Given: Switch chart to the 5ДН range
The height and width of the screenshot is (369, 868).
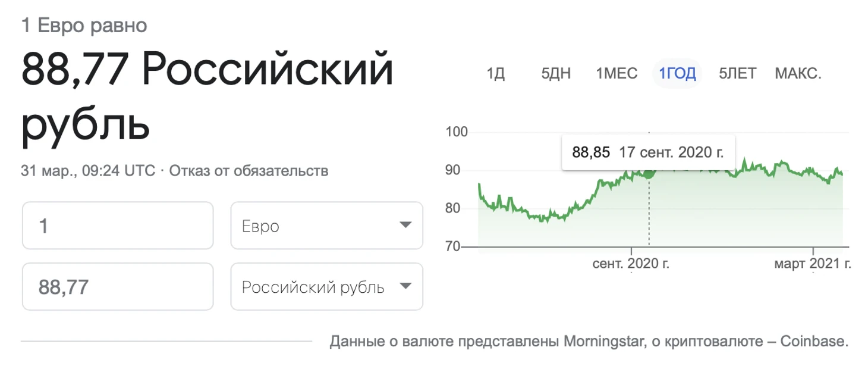Looking at the screenshot, I should 556,74.
